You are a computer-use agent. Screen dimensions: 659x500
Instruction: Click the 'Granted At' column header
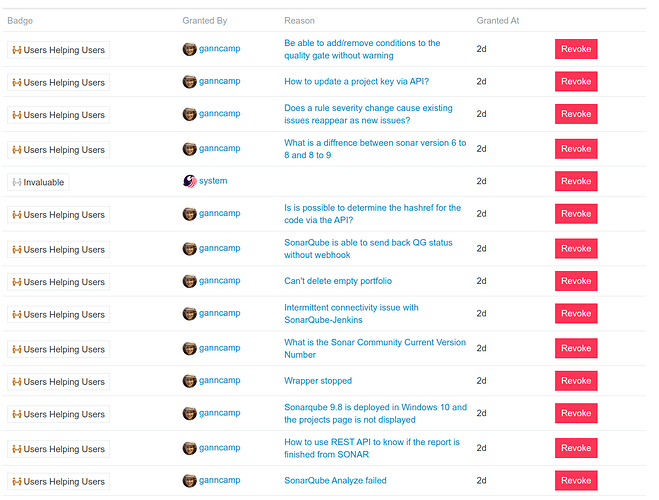pyautogui.click(x=498, y=21)
